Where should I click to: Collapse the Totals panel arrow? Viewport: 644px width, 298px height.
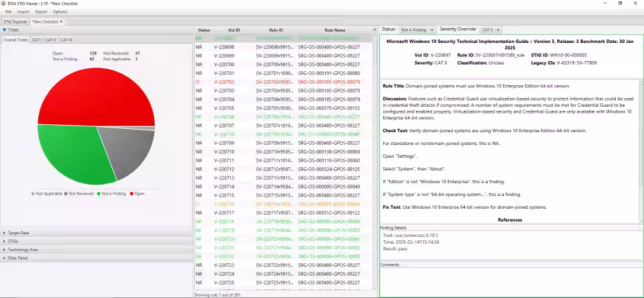click(x=4, y=30)
